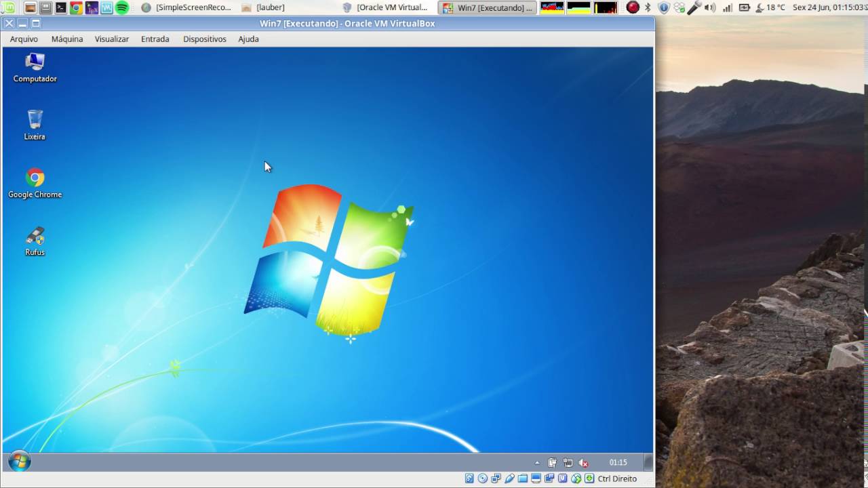
Task: Click the Win7 taskbar clock 01:15
Action: [618, 463]
